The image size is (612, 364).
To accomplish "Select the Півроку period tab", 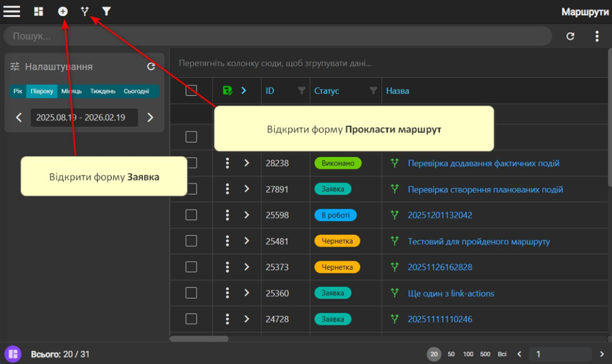I will (x=42, y=91).
